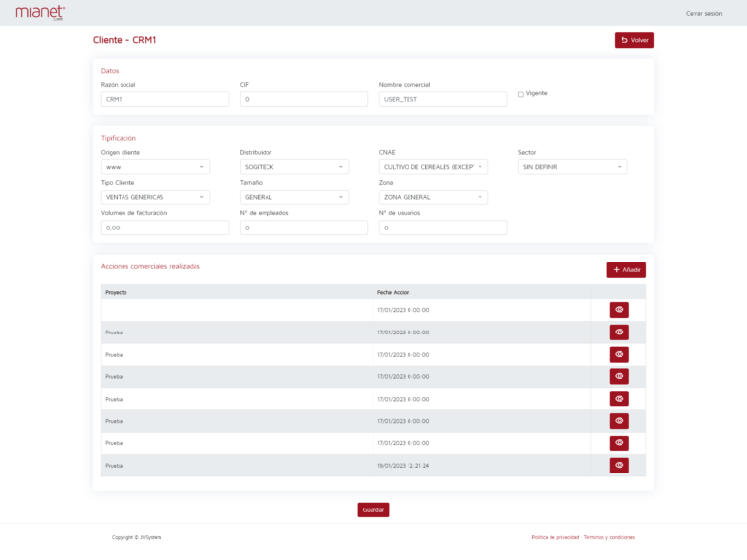The image size is (747, 560).
Task: Expand the CNAE dropdown
Action: click(x=434, y=167)
